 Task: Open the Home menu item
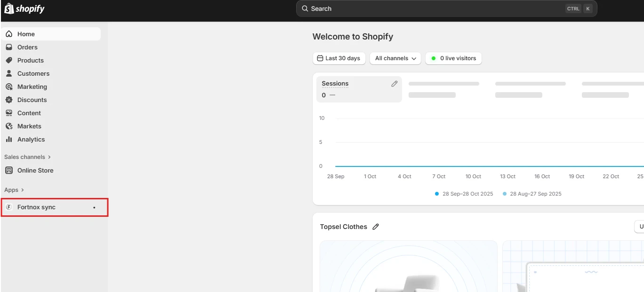pyautogui.click(x=51, y=34)
